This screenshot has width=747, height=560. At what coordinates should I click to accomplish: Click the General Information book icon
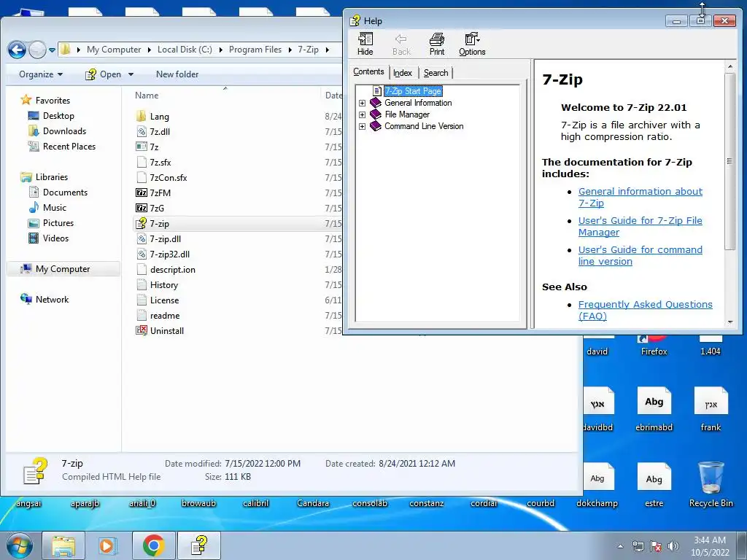pos(376,103)
